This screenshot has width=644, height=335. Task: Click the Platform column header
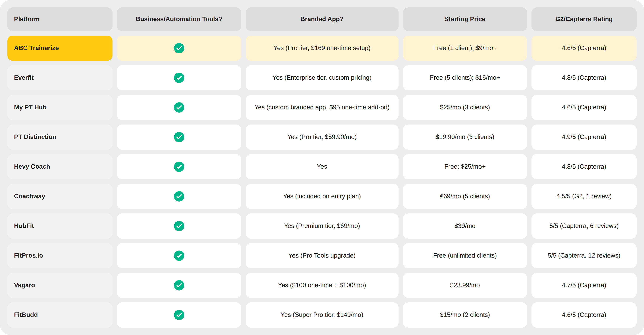pos(60,19)
